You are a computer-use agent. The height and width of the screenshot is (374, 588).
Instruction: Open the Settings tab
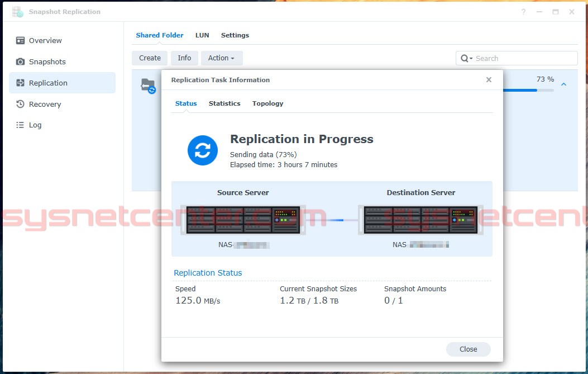click(235, 35)
